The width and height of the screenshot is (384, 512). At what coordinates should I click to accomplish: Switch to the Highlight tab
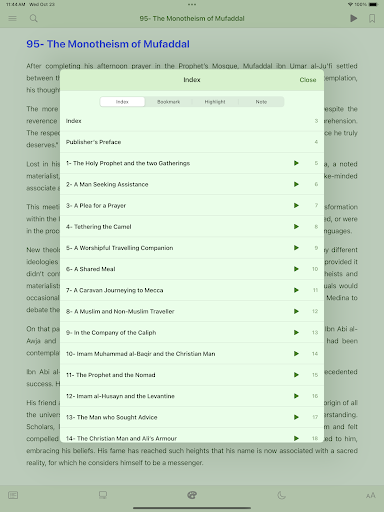[x=215, y=102]
